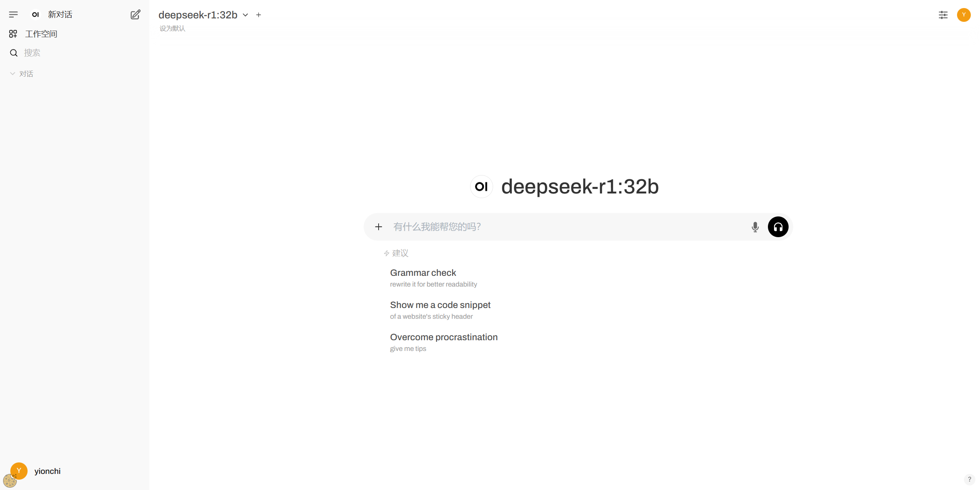Collapse the 对话 conversations section
Screen dimensions: 980x490
point(13,74)
